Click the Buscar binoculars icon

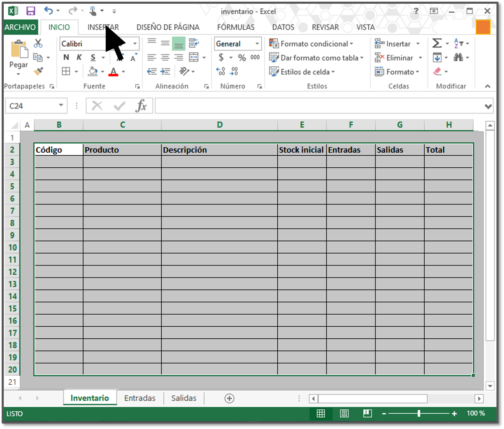click(x=458, y=58)
